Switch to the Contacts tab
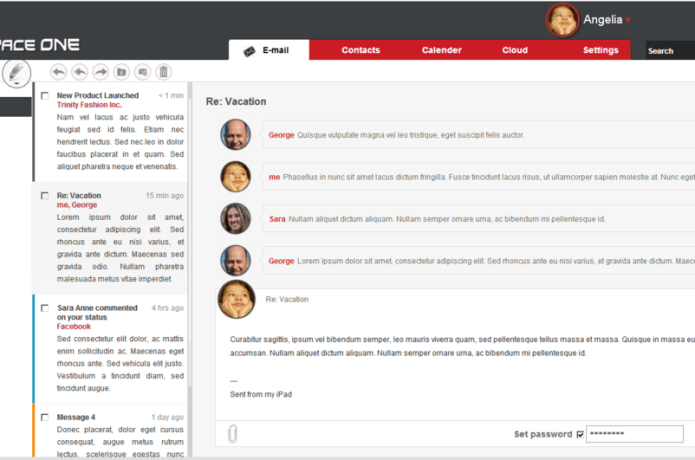The height and width of the screenshot is (460, 695). pyautogui.click(x=360, y=50)
